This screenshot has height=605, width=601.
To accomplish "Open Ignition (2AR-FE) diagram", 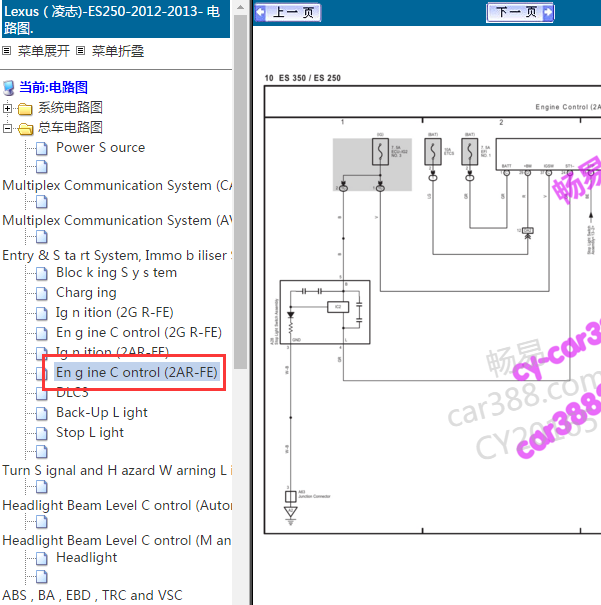I will click(x=112, y=350).
